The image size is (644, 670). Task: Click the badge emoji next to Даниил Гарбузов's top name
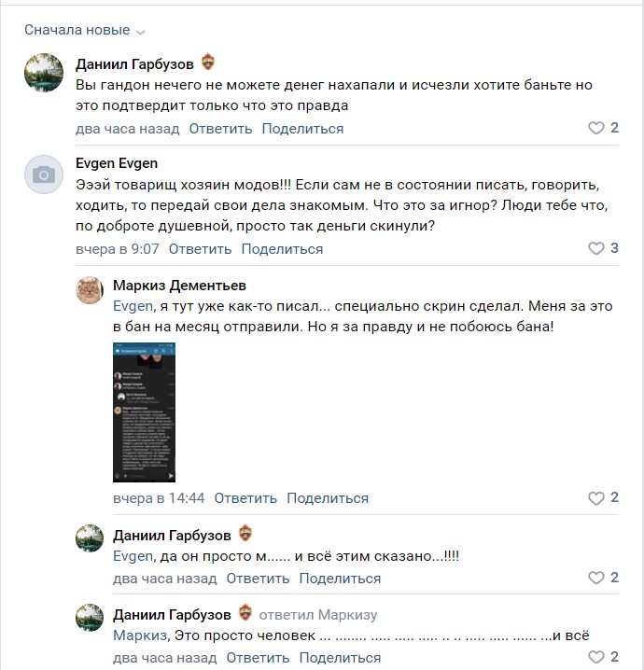208,62
